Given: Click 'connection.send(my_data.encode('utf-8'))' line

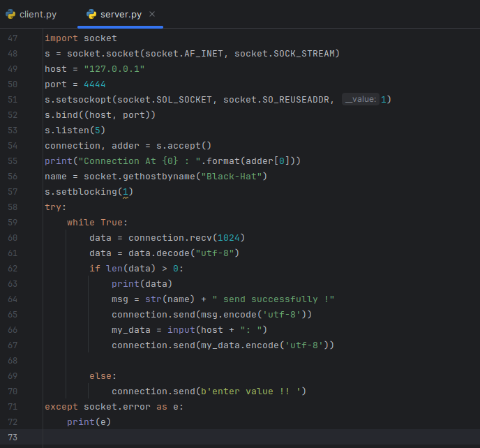Looking at the screenshot, I should click(223, 345).
